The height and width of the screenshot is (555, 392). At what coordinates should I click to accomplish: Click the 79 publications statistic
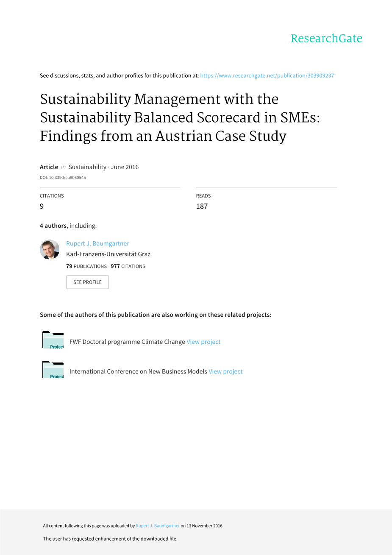click(86, 266)
